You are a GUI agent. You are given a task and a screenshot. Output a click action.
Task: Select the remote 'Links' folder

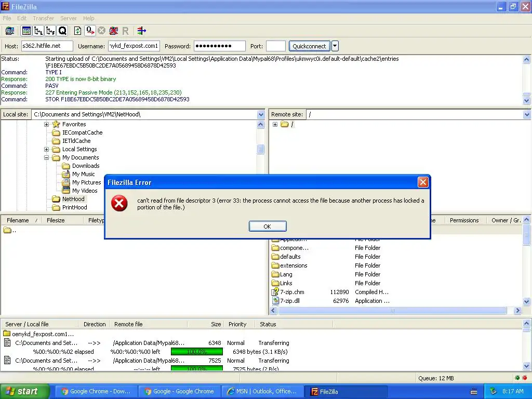click(x=286, y=283)
